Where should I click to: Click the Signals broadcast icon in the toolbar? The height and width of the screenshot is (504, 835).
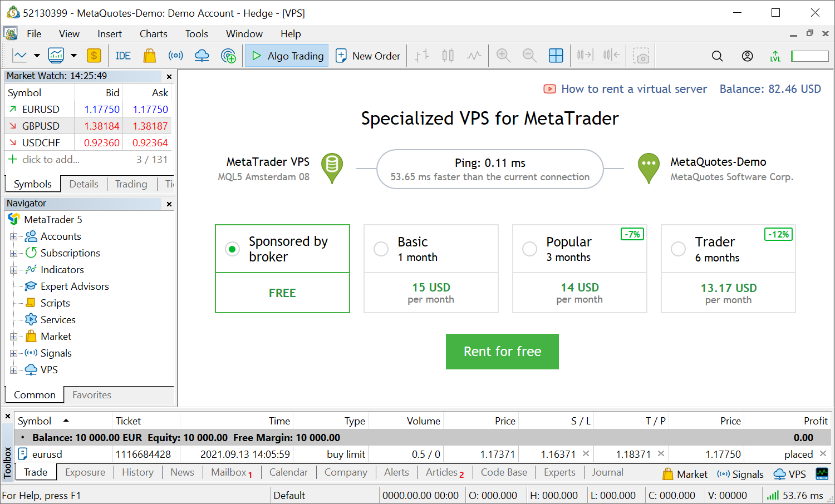175,55
